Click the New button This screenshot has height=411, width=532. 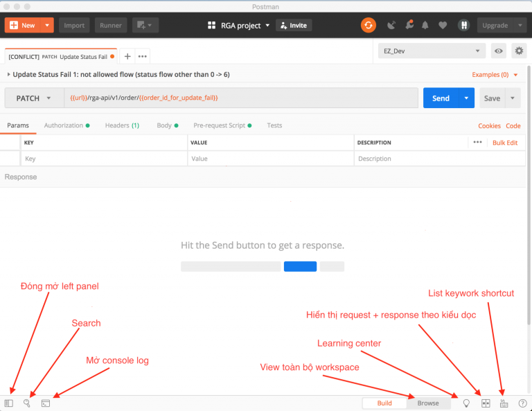pyautogui.click(x=23, y=25)
